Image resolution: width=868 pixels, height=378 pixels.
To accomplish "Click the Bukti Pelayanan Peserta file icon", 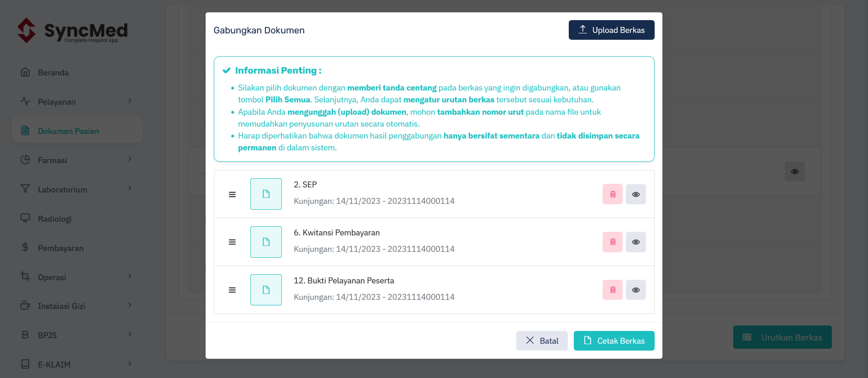I will point(266,290).
